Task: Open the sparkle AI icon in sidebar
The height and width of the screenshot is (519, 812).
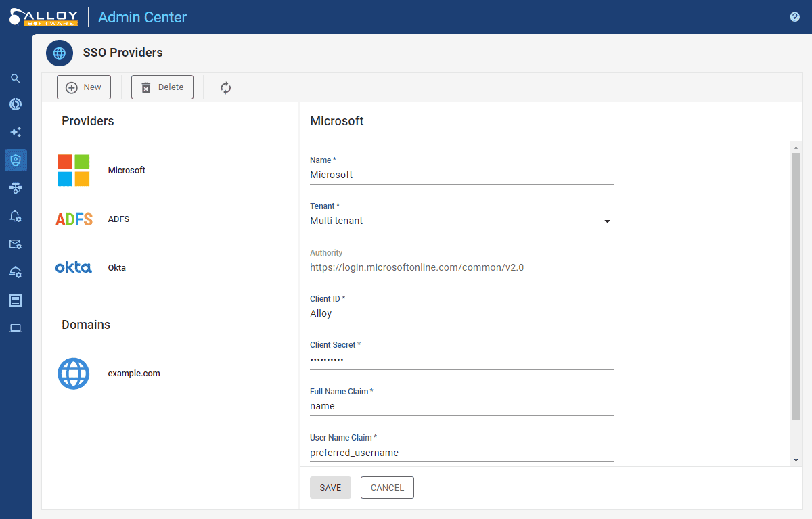Action: (x=16, y=132)
